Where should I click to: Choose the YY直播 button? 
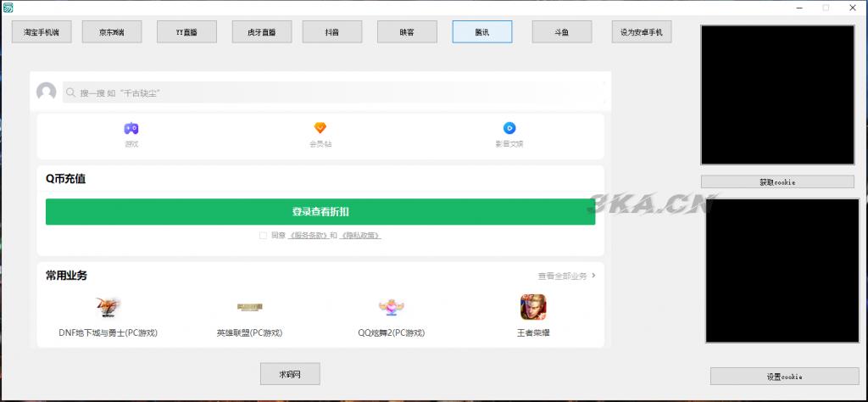[186, 31]
